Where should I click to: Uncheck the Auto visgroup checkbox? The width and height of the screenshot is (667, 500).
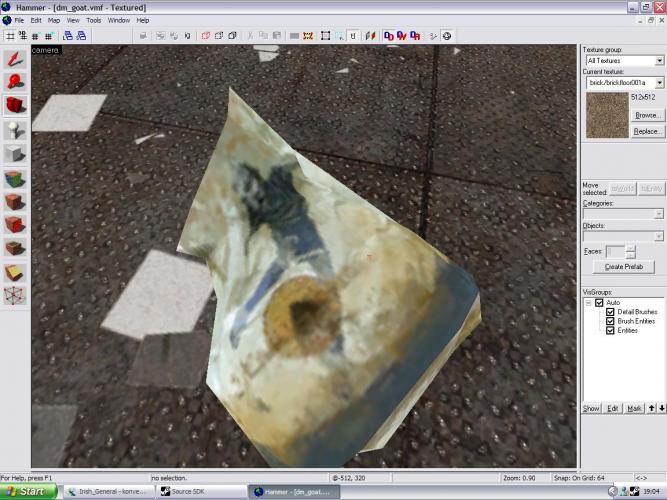[600, 303]
